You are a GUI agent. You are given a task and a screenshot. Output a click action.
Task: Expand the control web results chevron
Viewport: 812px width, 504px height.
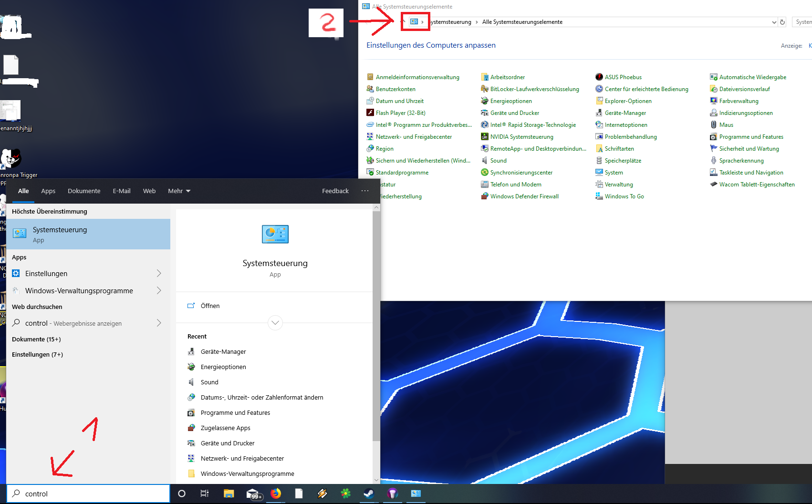[x=159, y=323]
